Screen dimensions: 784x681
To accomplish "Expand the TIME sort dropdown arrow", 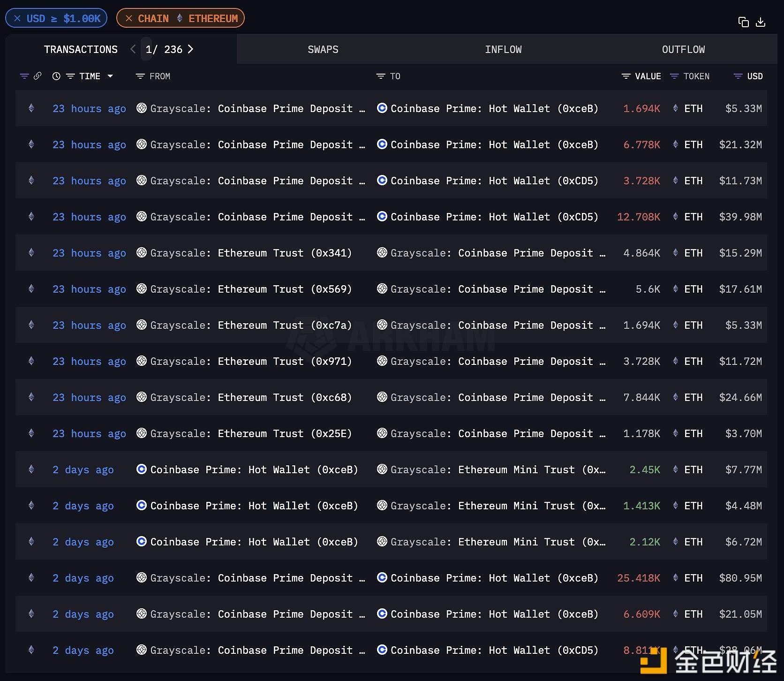I will [x=110, y=76].
